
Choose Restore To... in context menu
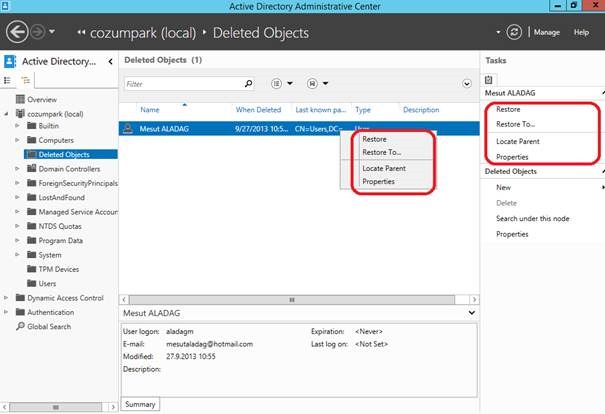coord(382,152)
